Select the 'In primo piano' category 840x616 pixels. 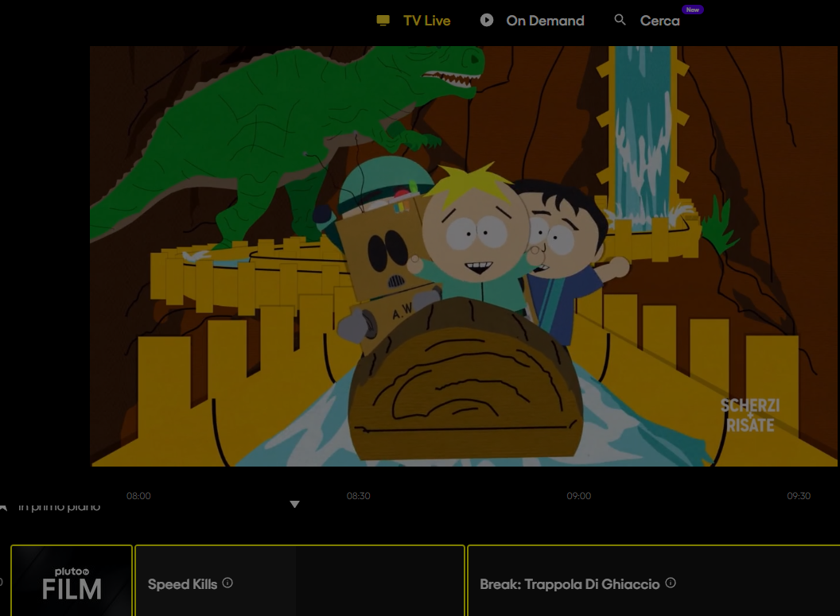pos(59,507)
